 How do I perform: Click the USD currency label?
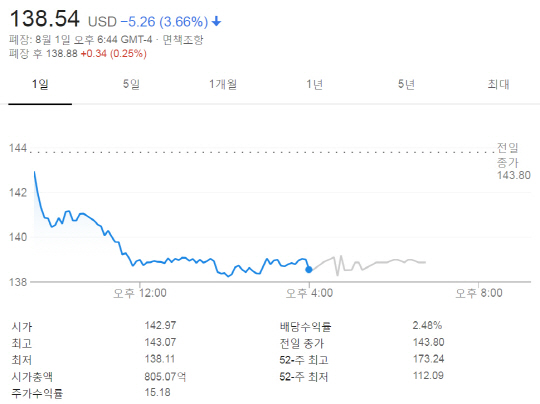[x=102, y=22]
